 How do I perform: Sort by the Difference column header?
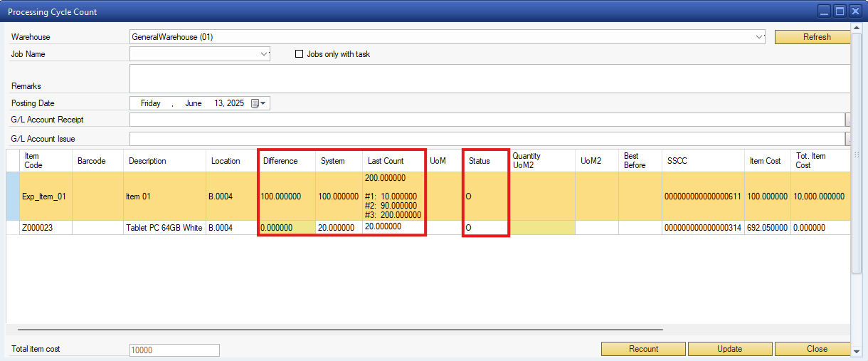coord(280,161)
